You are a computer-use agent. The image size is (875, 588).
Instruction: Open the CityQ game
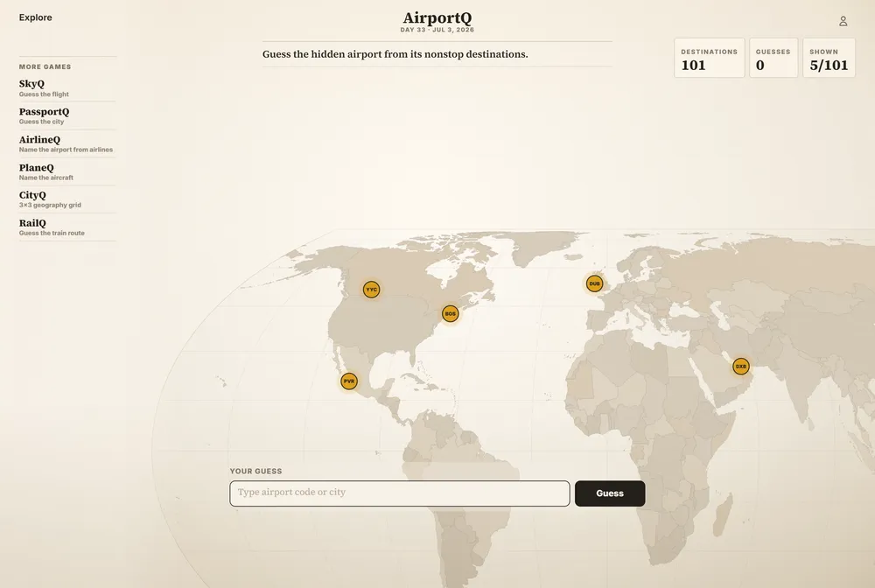tap(67, 199)
